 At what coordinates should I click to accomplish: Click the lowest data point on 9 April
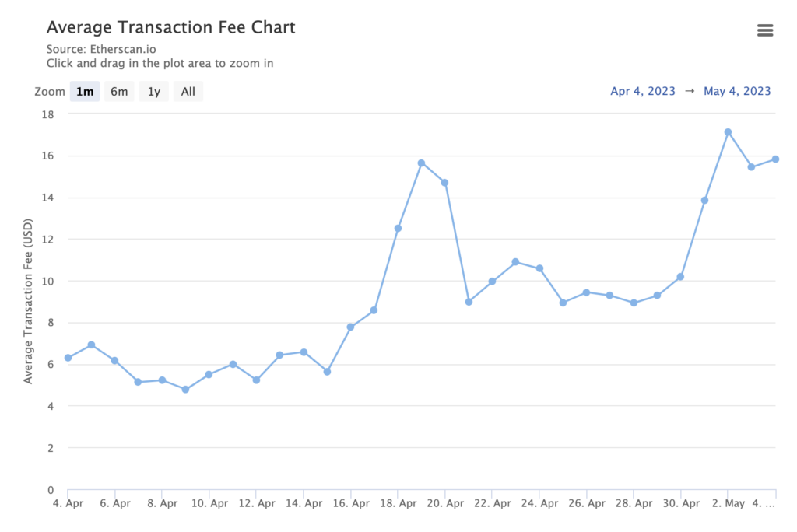pos(185,389)
